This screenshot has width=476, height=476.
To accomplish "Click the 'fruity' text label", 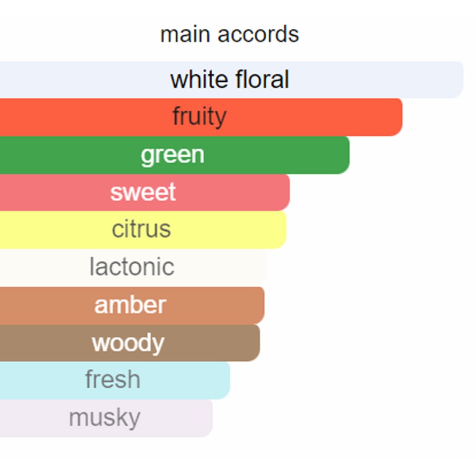I will click(200, 117).
